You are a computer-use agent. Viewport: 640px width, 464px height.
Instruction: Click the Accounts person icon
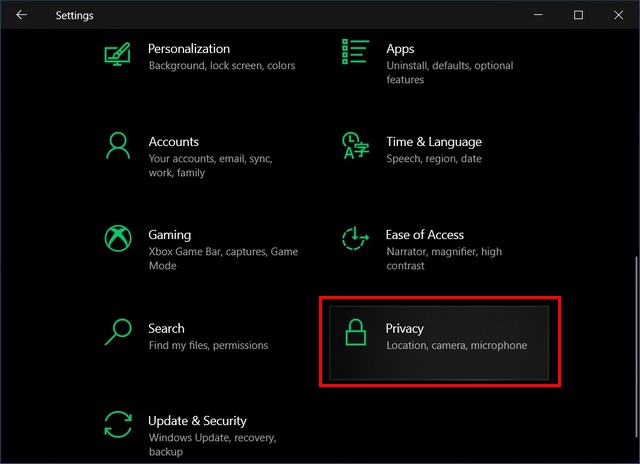[x=118, y=145]
